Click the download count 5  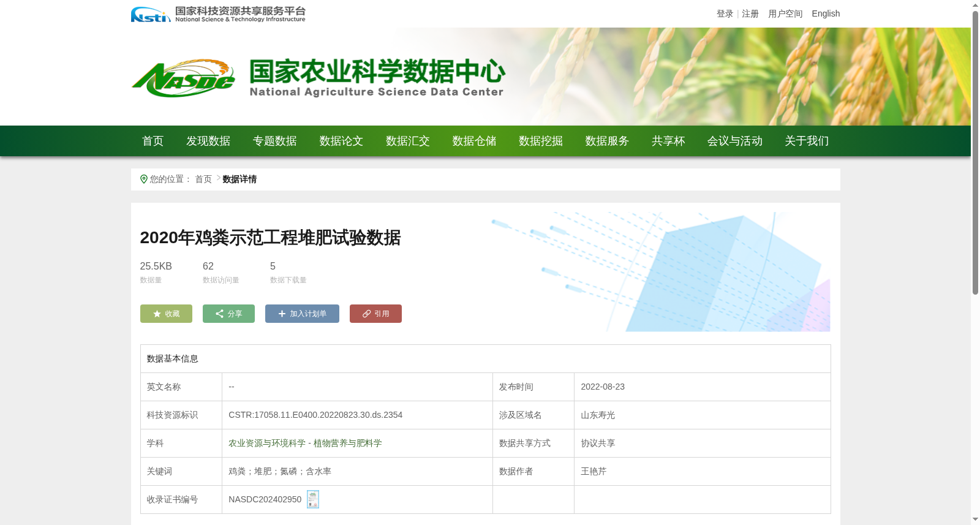point(273,266)
